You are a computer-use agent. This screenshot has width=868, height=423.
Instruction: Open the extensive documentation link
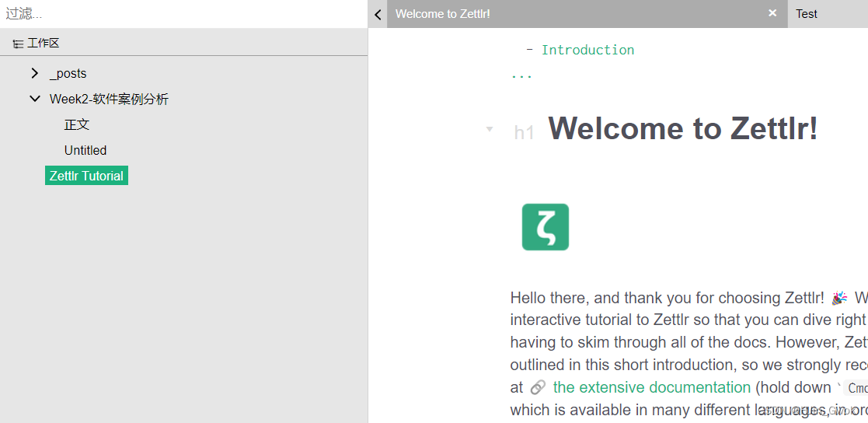[651, 387]
